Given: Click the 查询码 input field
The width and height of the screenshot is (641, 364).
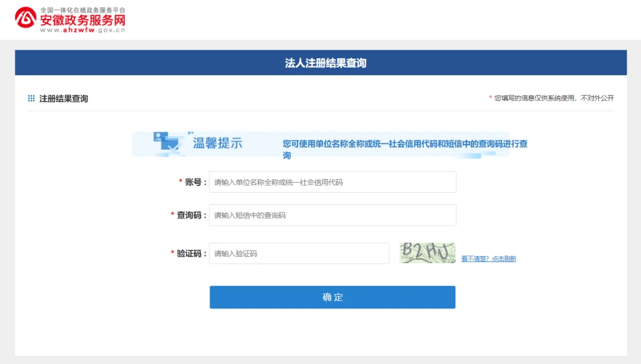Looking at the screenshot, I should click(332, 215).
